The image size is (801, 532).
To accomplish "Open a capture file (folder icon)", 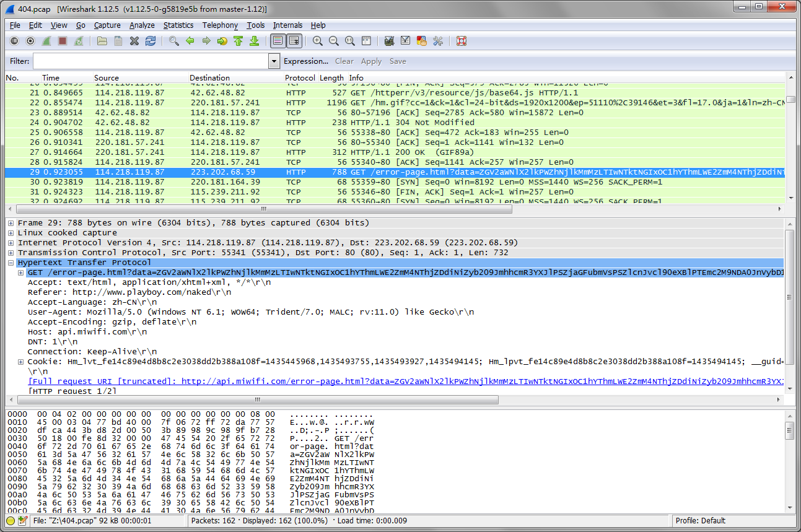I will [102, 41].
